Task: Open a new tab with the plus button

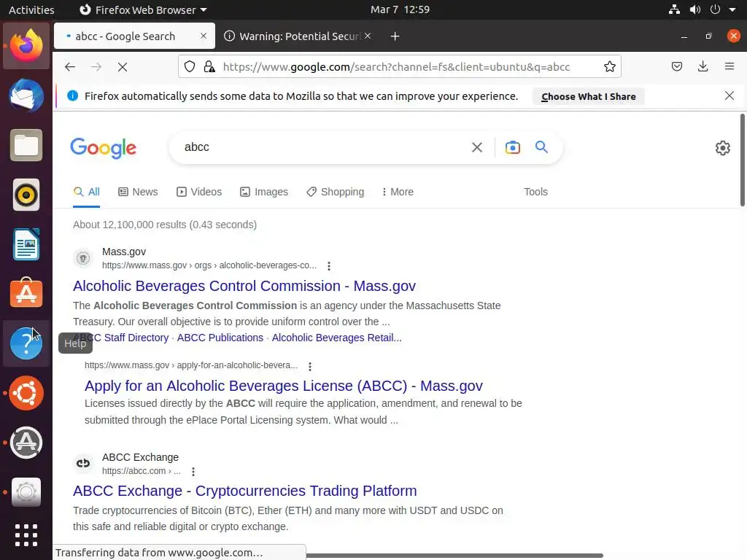Action: pyautogui.click(x=395, y=36)
